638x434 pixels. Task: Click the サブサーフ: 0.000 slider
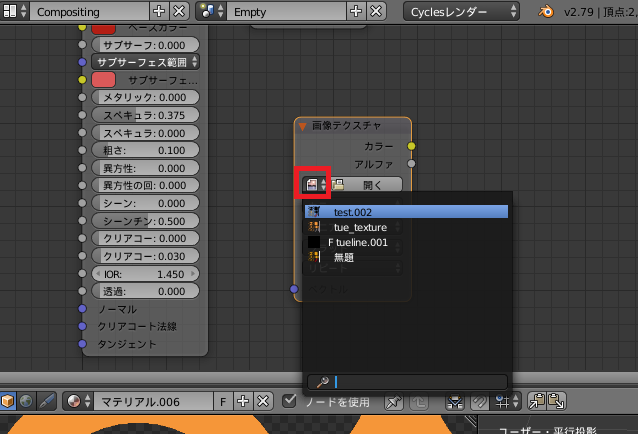click(x=146, y=45)
